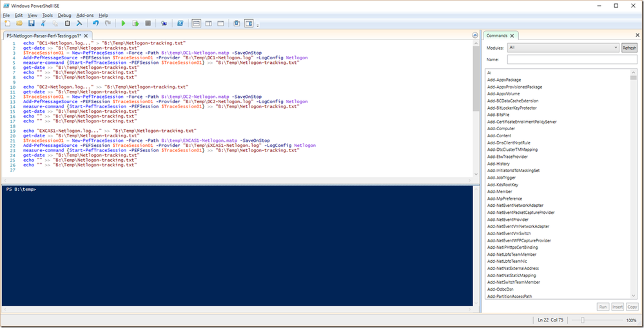
Task: Open the Tools menu
Action: tap(47, 15)
